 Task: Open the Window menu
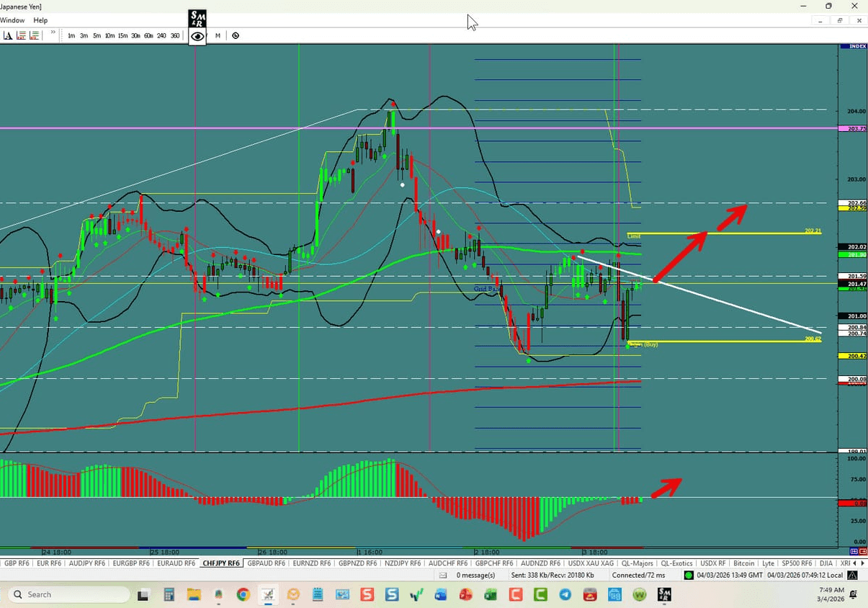pyautogui.click(x=12, y=20)
